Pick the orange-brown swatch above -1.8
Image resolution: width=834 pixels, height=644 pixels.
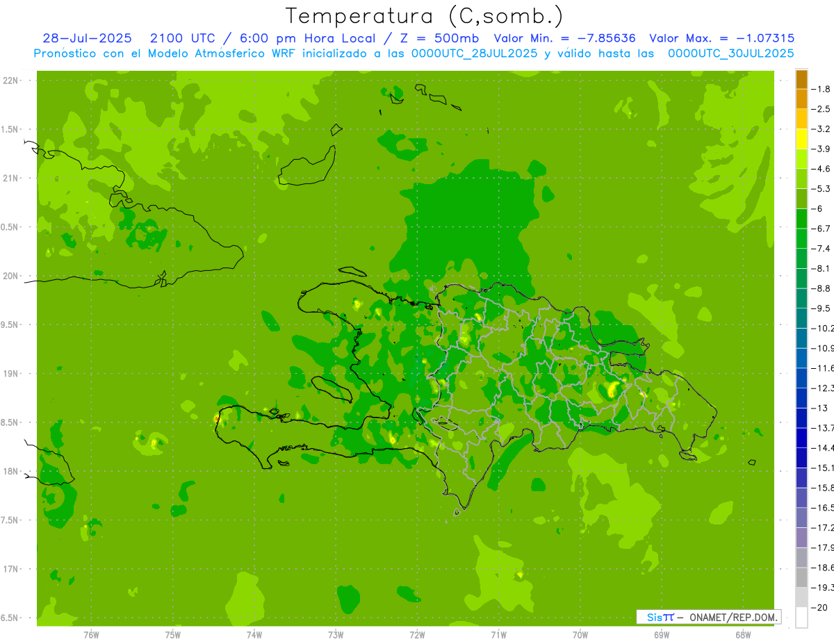[x=801, y=79]
